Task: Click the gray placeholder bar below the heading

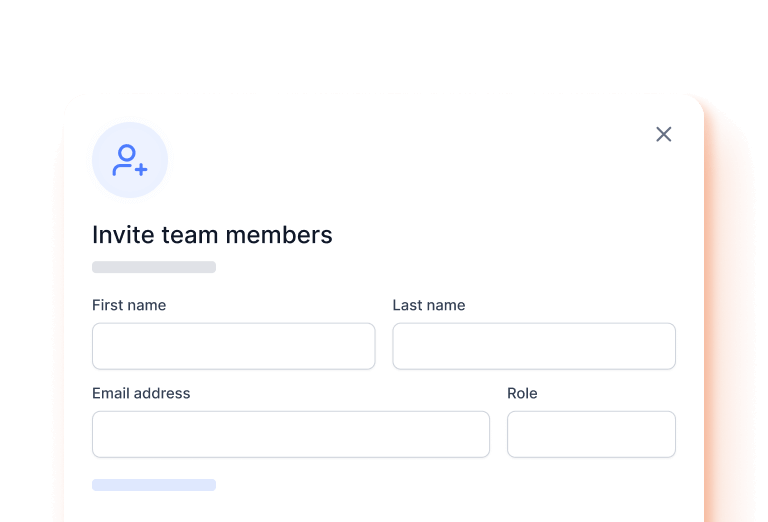Action: 154,267
